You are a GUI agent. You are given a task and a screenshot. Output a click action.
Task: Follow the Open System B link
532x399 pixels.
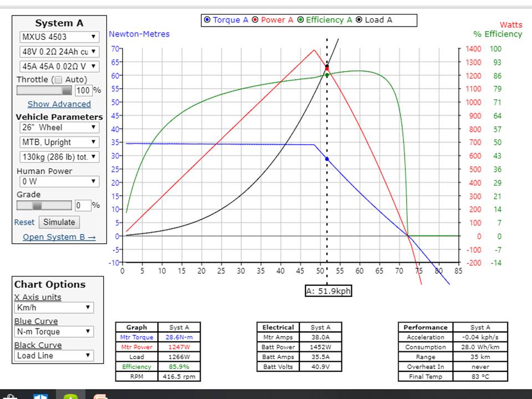pyautogui.click(x=59, y=237)
